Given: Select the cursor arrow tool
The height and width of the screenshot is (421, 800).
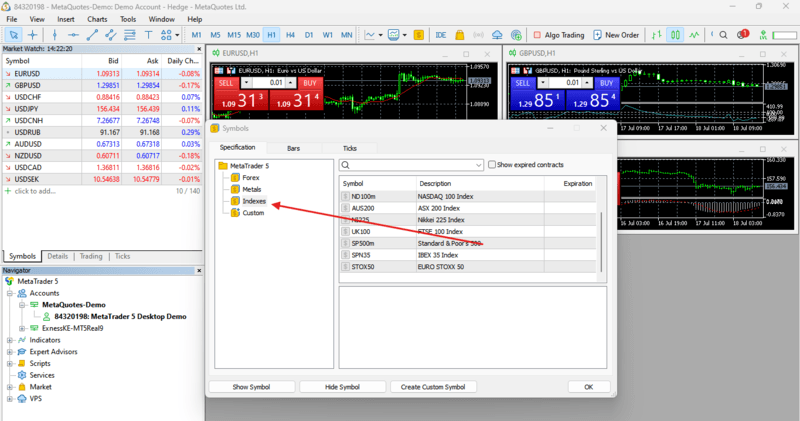Looking at the screenshot, I should [14, 35].
